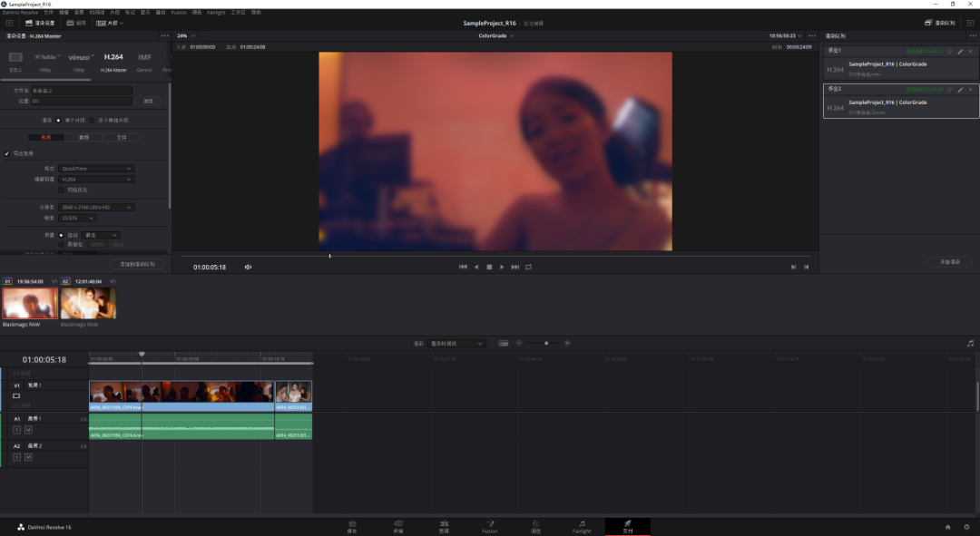This screenshot has width=980, height=536.
Task: Open project manager home icon
Action: [948, 527]
